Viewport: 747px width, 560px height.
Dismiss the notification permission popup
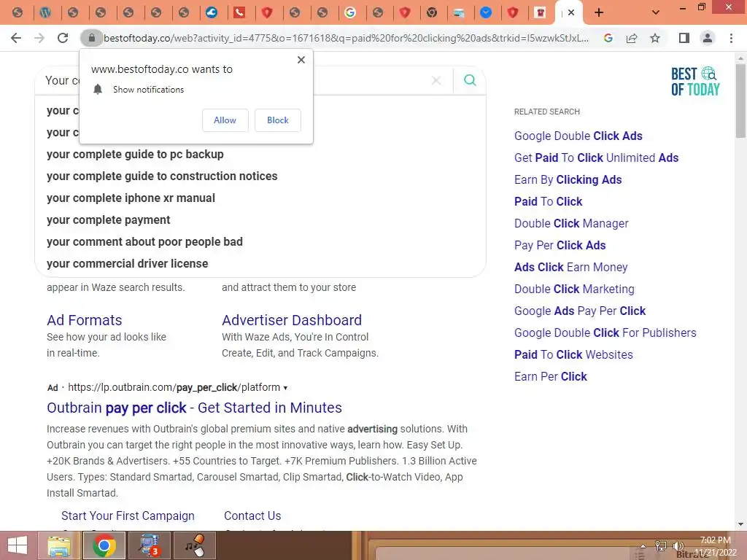pyautogui.click(x=301, y=60)
